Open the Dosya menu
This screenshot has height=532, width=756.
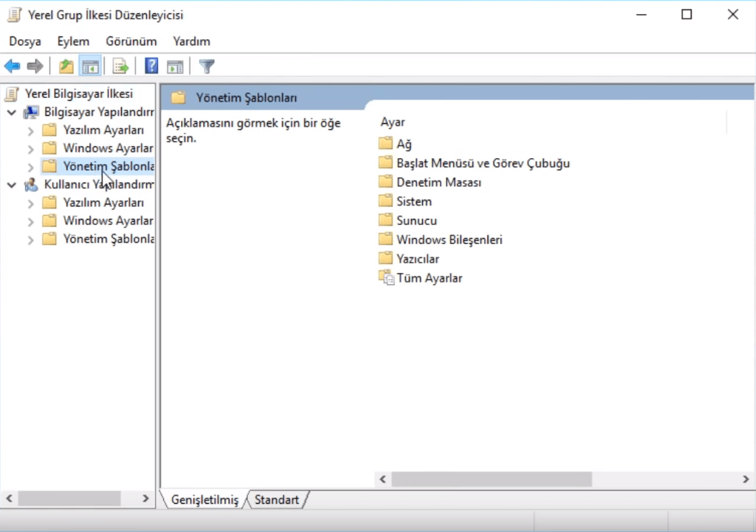click(25, 42)
